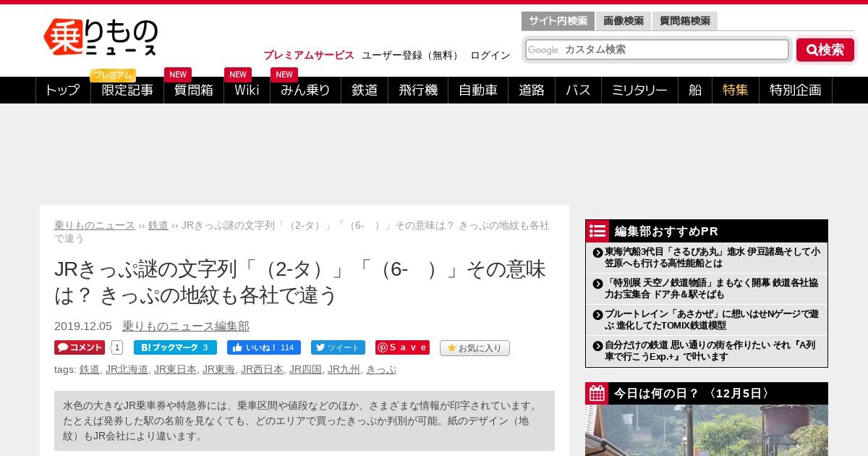This screenshot has height=456, width=868.
Task: Click the NEW badge above Wiki
Action: click(x=238, y=75)
